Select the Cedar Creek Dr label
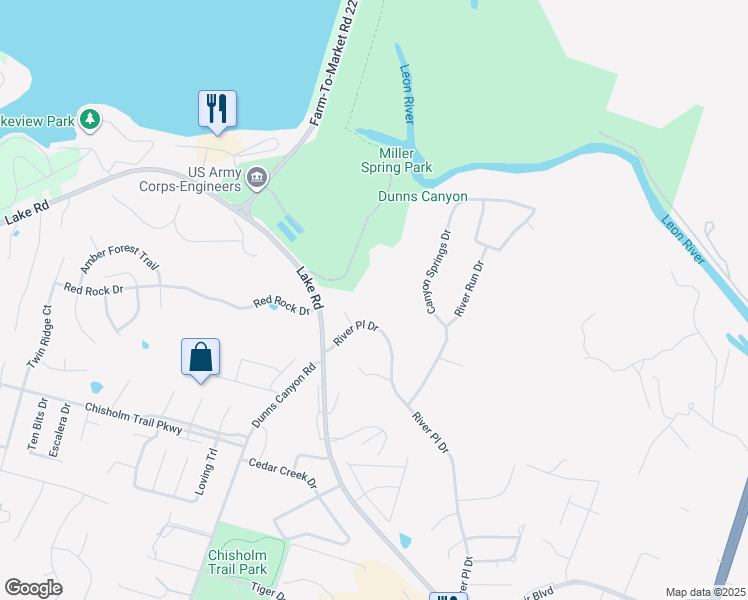Screen dimensions: 748x600 283,473
